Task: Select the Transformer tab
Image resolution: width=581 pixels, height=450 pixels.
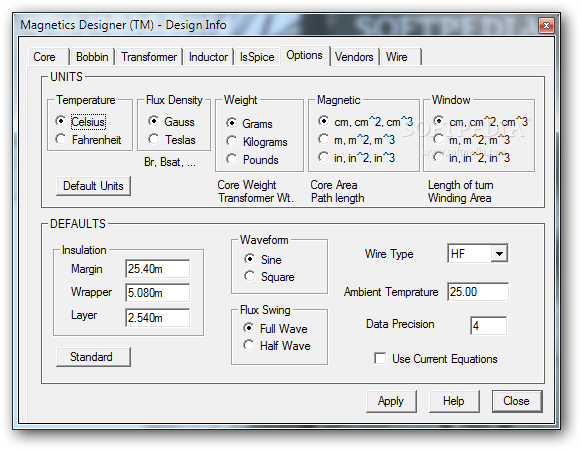Action: 149,57
